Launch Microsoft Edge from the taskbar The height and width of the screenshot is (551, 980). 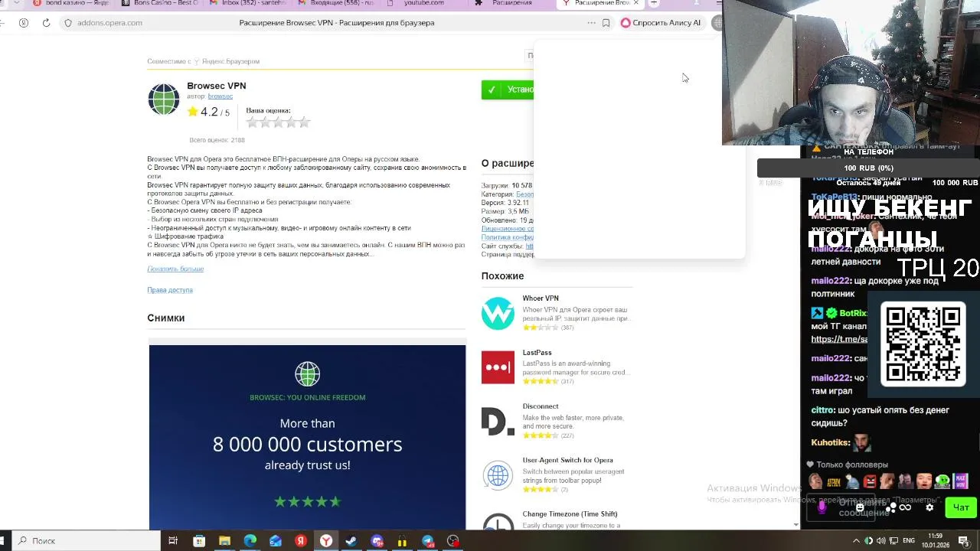(250, 541)
